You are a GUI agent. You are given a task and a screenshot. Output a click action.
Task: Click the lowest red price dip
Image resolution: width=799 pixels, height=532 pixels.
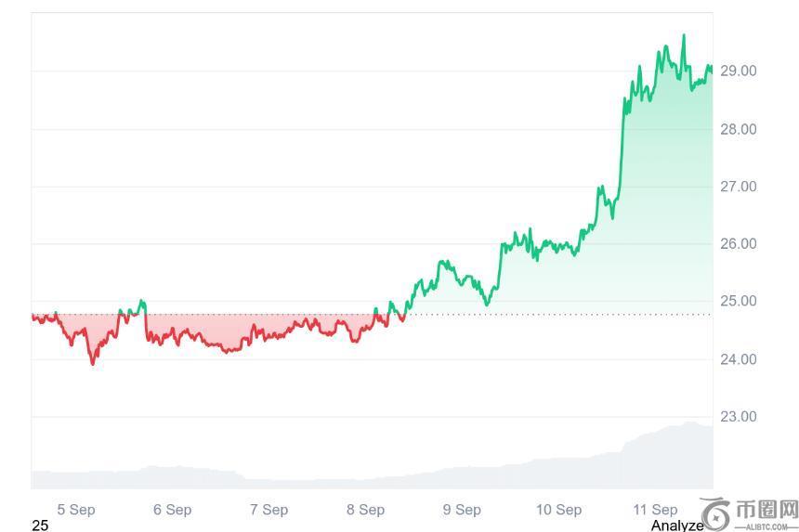click(92, 363)
